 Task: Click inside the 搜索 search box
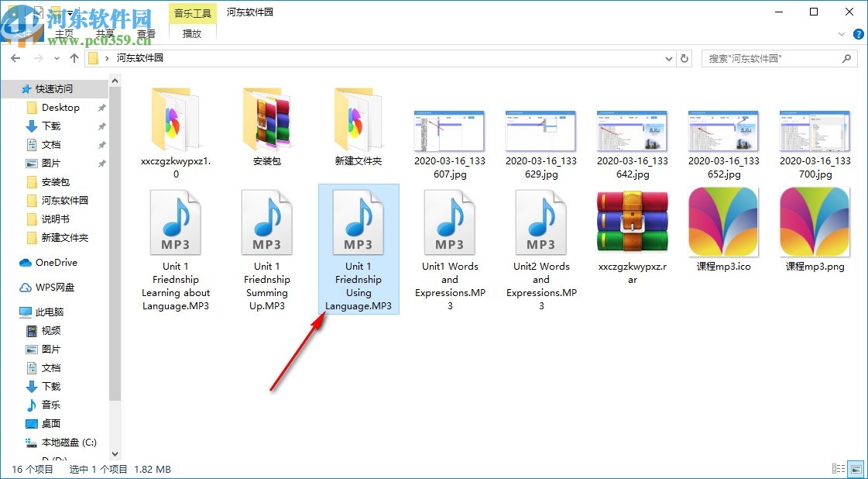tap(774, 58)
